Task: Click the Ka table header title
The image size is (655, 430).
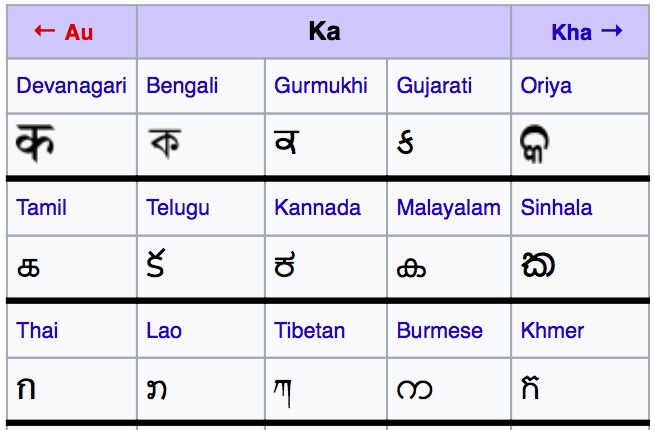Action: point(324,31)
